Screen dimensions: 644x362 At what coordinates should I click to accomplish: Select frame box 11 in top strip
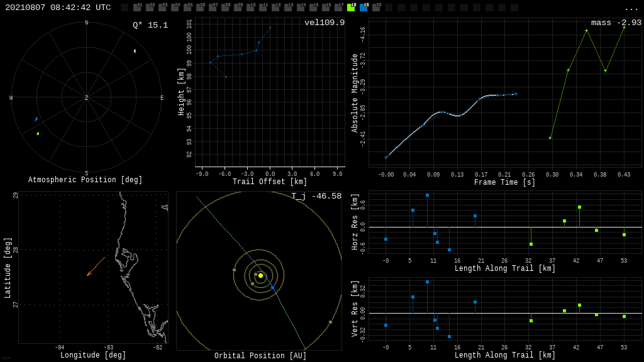tap(263, 8)
